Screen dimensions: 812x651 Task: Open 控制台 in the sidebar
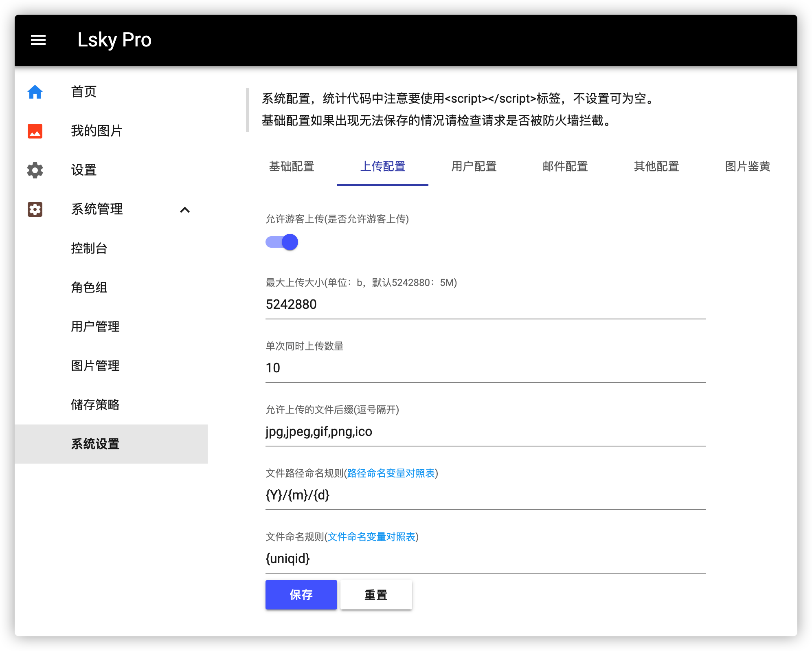pyautogui.click(x=111, y=249)
